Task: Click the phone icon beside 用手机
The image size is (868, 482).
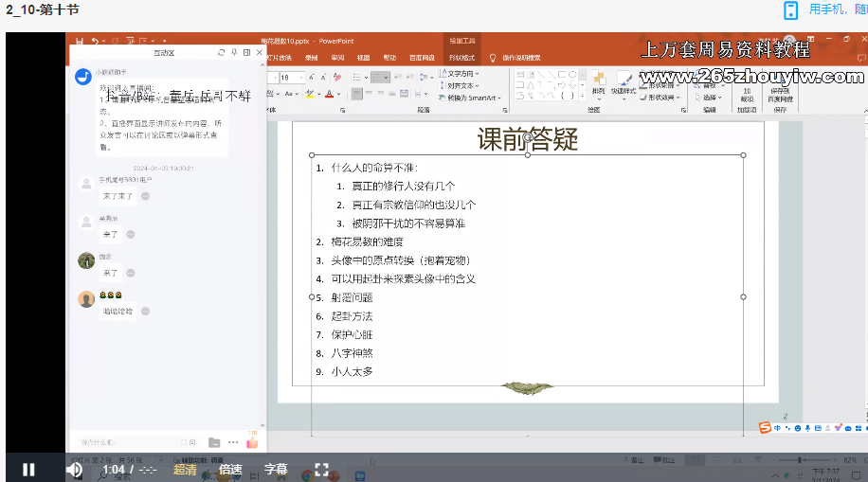Action: click(x=791, y=10)
